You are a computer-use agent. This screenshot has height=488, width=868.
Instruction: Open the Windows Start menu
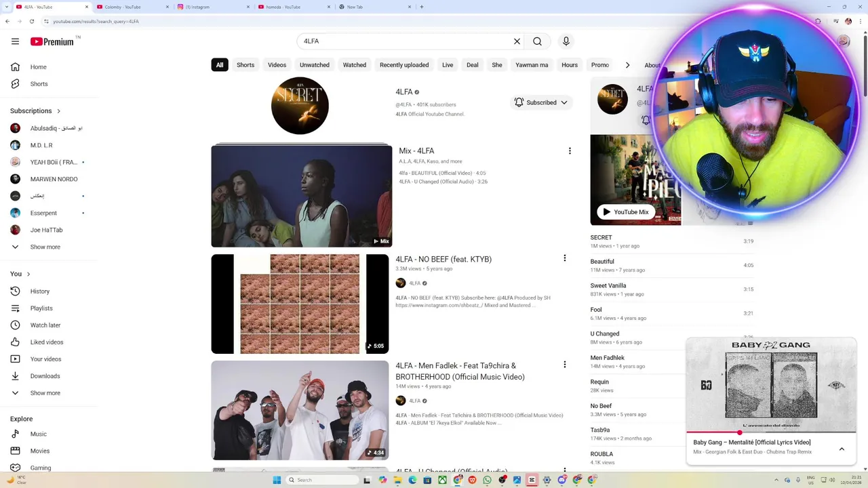coord(277,480)
